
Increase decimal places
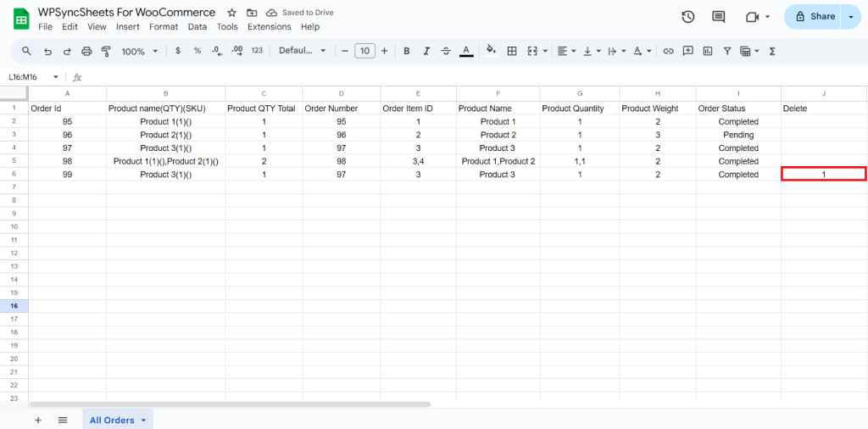pos(237,50)
